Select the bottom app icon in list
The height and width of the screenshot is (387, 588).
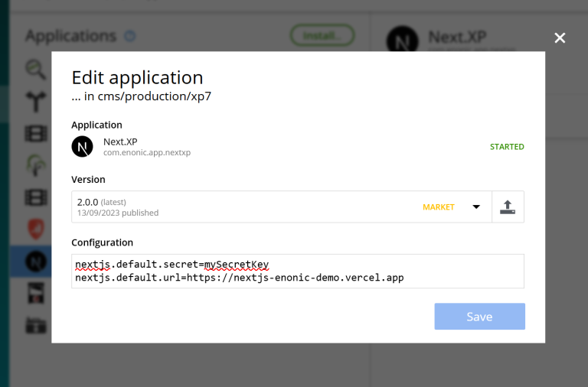click(36, 325)
